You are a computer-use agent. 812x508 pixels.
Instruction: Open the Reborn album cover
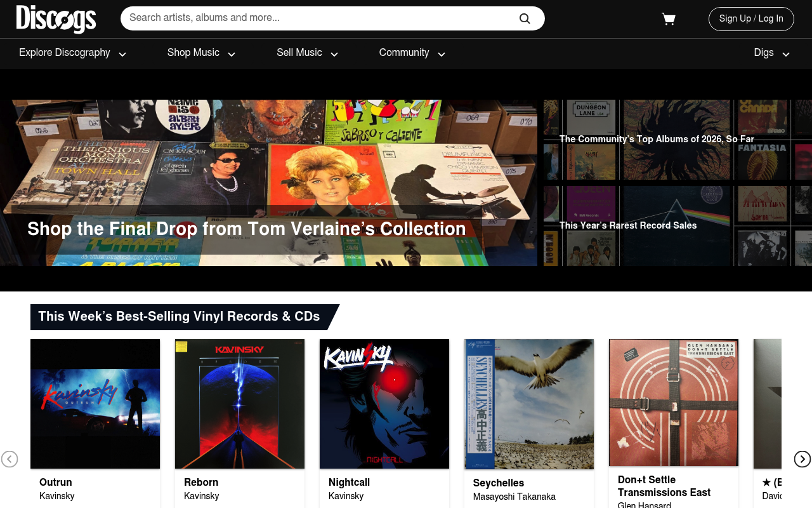240,404
